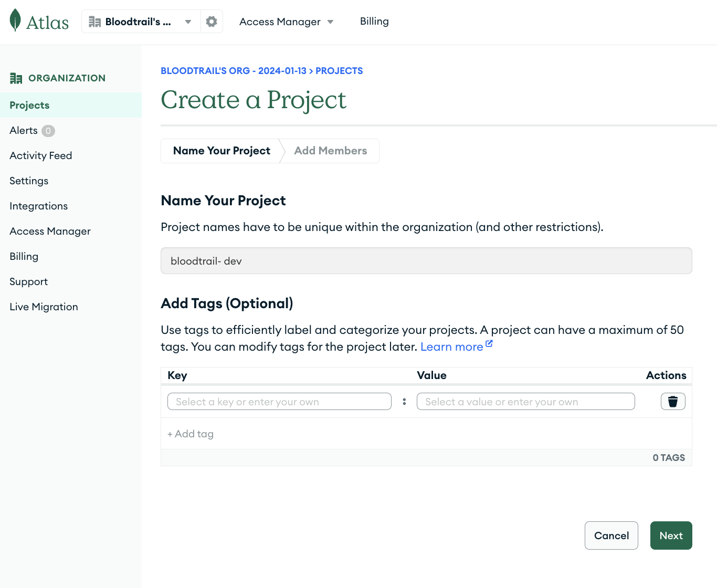Image resolution: width=717 pixels, height=588 pixels.
Task: Follow Bloodtrail's Org breadcrumb link
Action: 234,71
